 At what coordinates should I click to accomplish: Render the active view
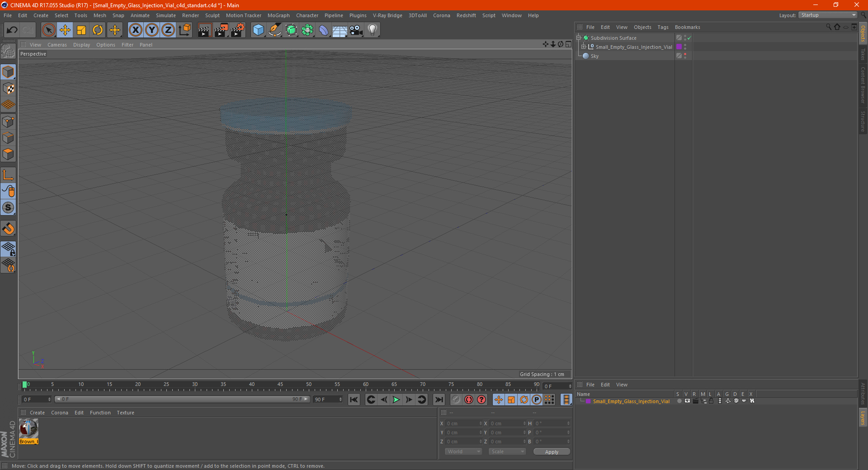204,30
